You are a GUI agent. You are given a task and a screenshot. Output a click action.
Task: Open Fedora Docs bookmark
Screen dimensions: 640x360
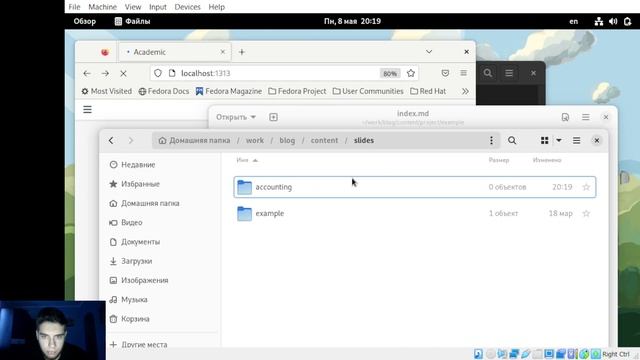164,91
